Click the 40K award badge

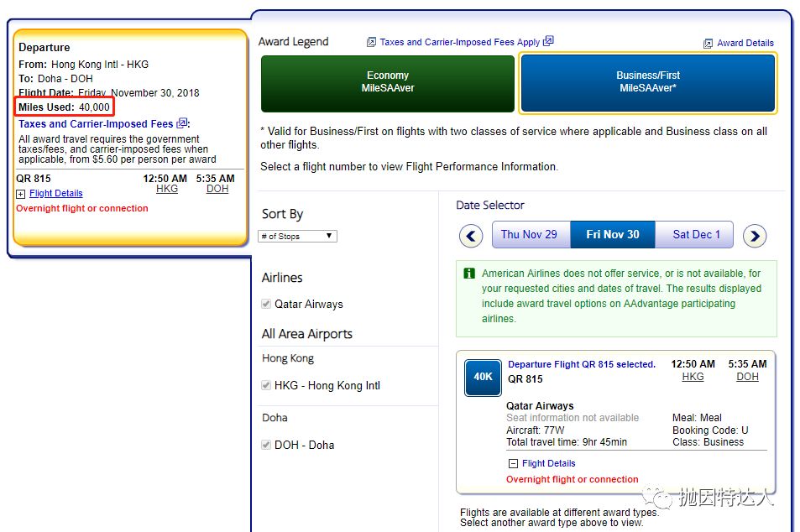tap(483, 377)
